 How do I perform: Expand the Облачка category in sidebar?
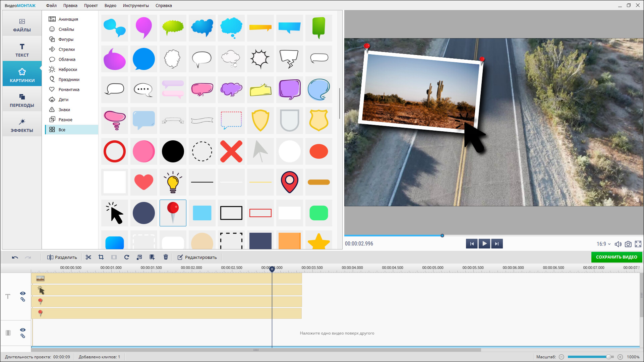pos(67,59)
